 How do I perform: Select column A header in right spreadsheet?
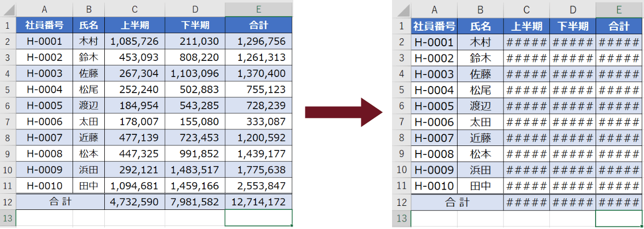(434, 9)
